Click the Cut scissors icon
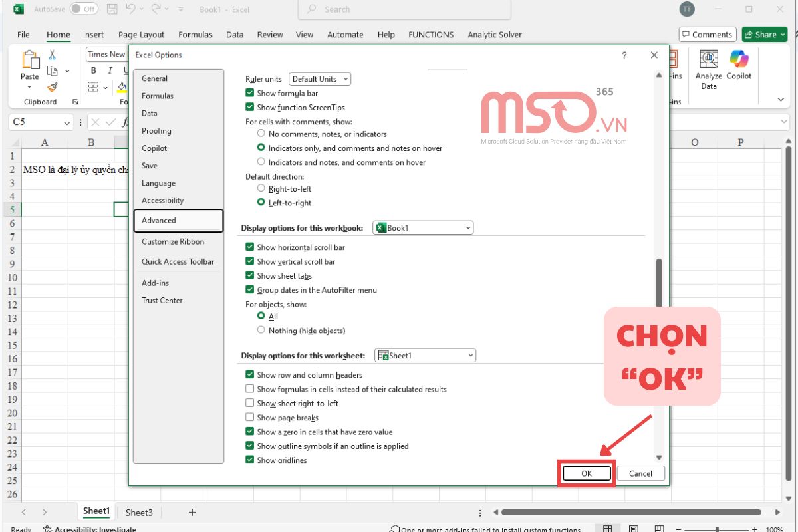The height and width of the screenshot is (532, 798). (x=53, y=55)
